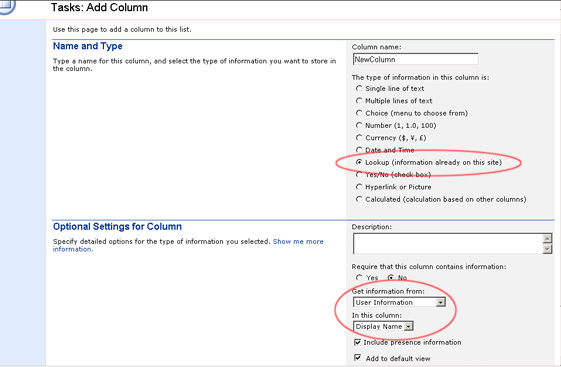Pick the Date and Time radio button

point(359,150)
